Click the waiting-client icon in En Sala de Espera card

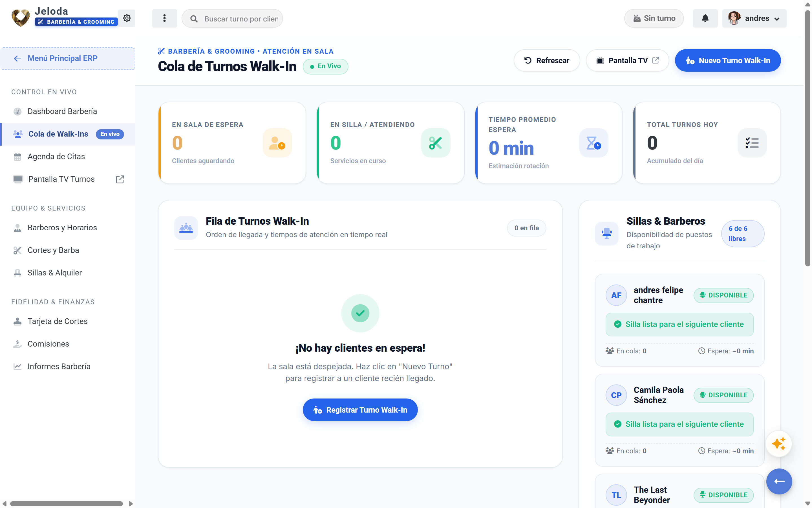pyautogui.click(x=277, y=143)
